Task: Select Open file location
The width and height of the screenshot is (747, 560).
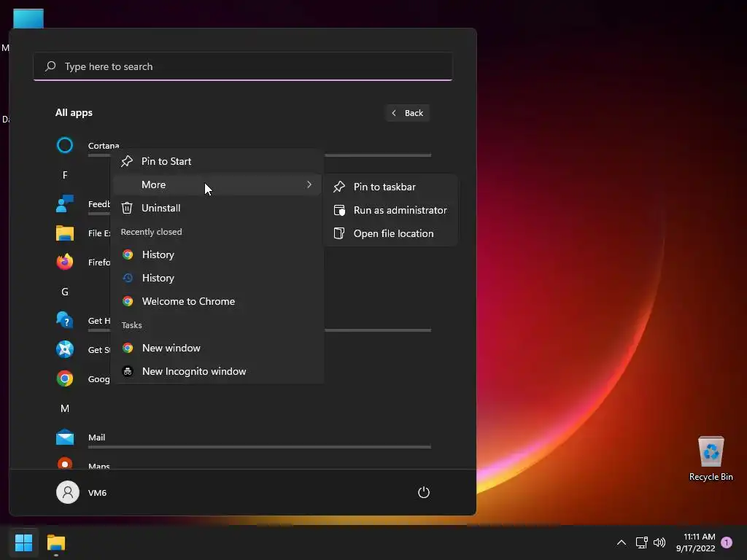Action: tap(390, 233)
